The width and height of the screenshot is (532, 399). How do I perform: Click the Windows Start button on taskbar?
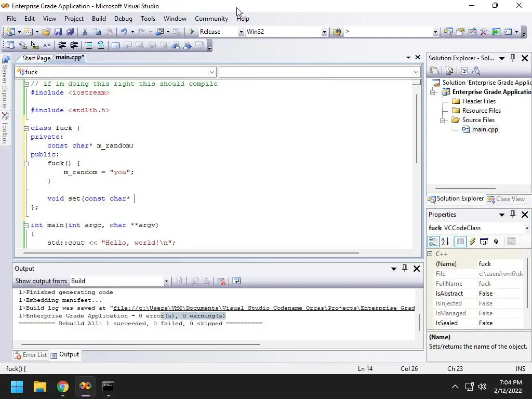click(x=17, y=387)
